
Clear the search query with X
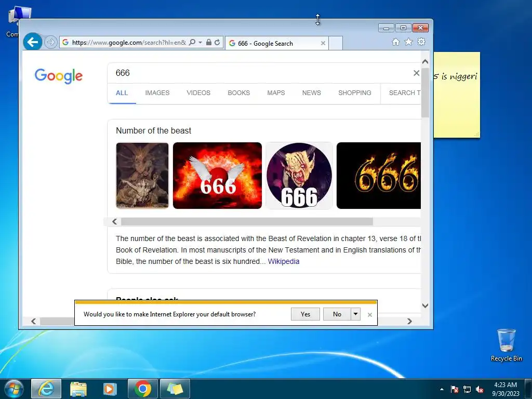point(416,73)
